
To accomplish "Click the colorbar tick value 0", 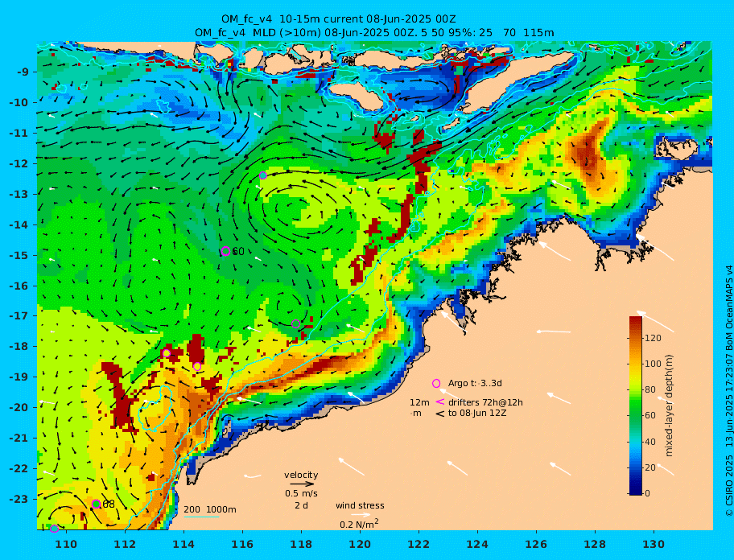I will click(x=648, y=493).
